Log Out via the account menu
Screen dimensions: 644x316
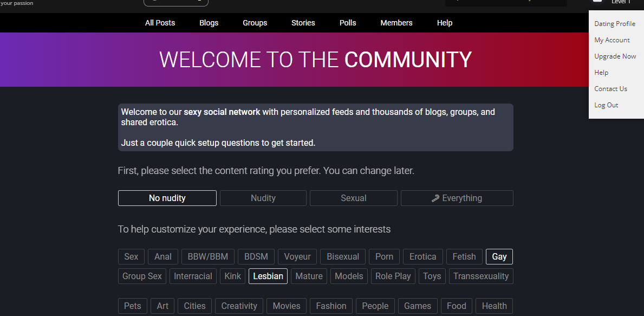click(606, 105)
